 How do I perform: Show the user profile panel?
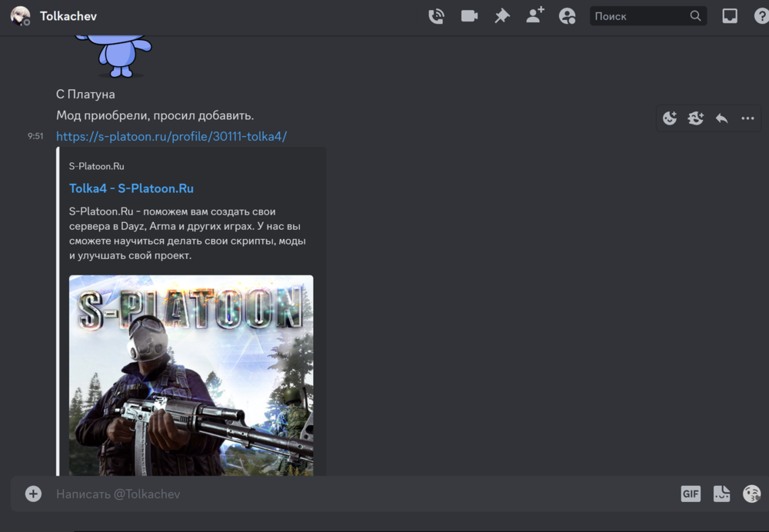tap(568, 16)
